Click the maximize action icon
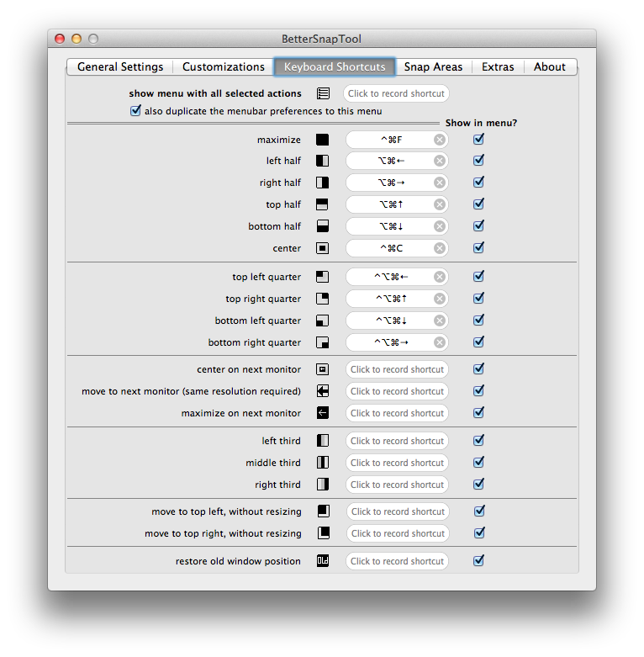 [x=322, y=140]
